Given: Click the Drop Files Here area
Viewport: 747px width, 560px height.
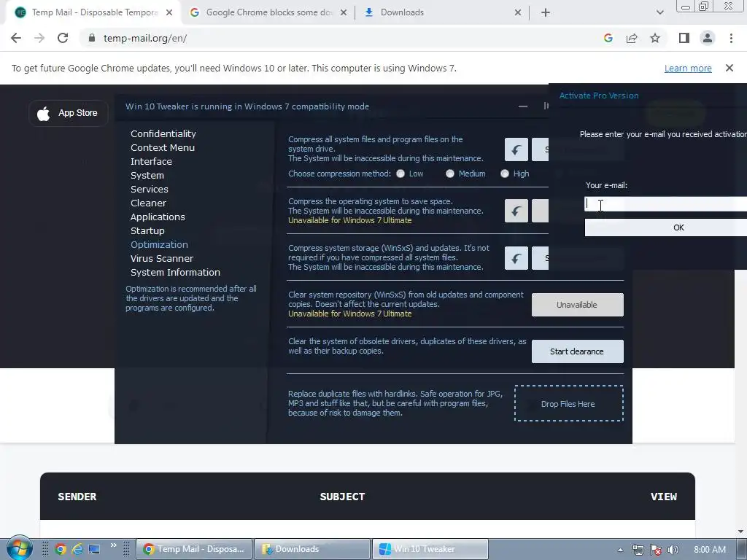Looking at the screenshot, I should pos(569,403).
